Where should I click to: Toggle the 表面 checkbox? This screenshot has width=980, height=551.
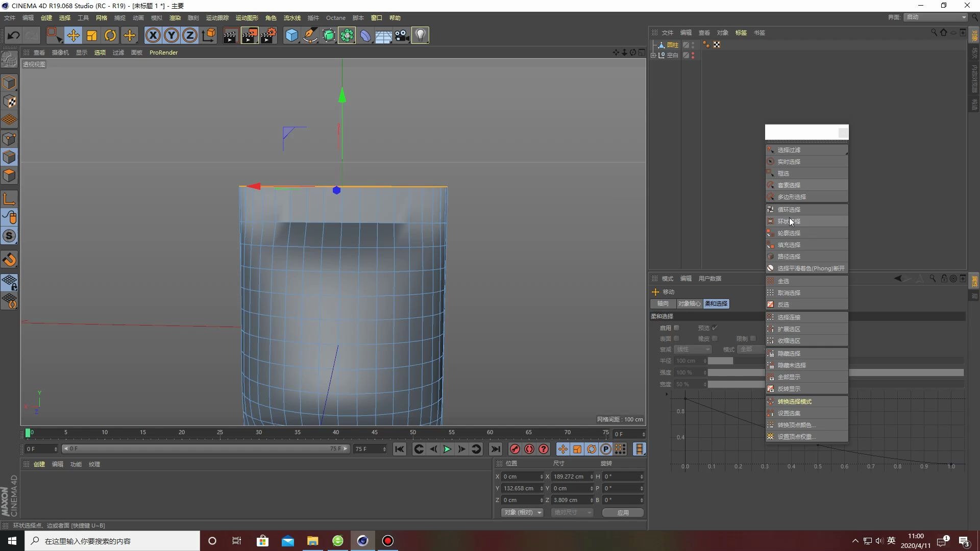click(676, 339)
